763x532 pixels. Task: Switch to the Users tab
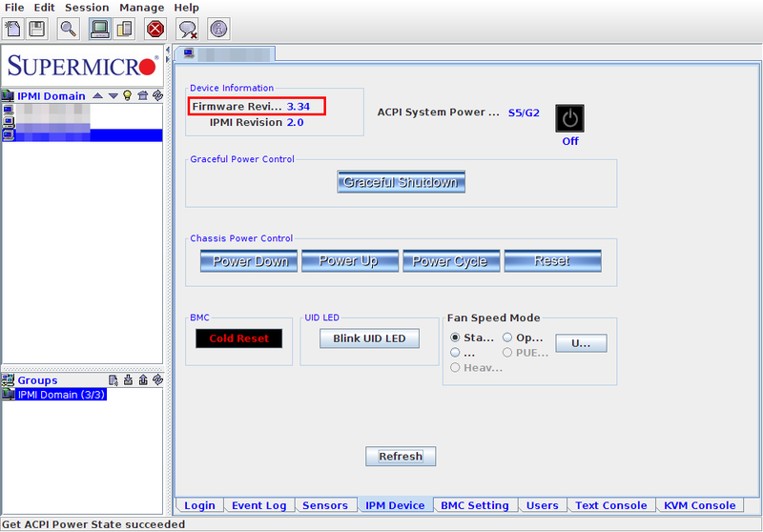pyautogui.click(x=542, y=505)
